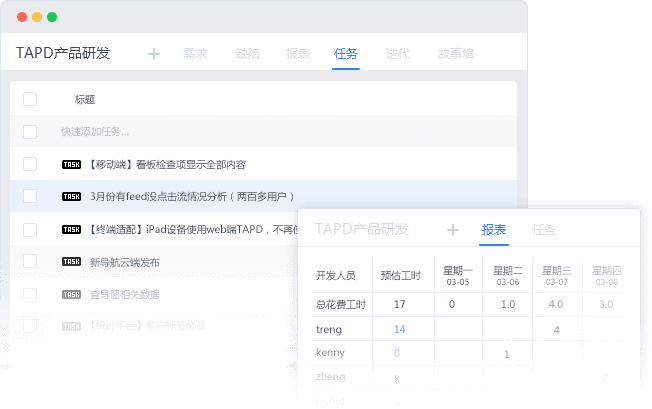Click the plus icon in the report panel header

pos(453,230)
